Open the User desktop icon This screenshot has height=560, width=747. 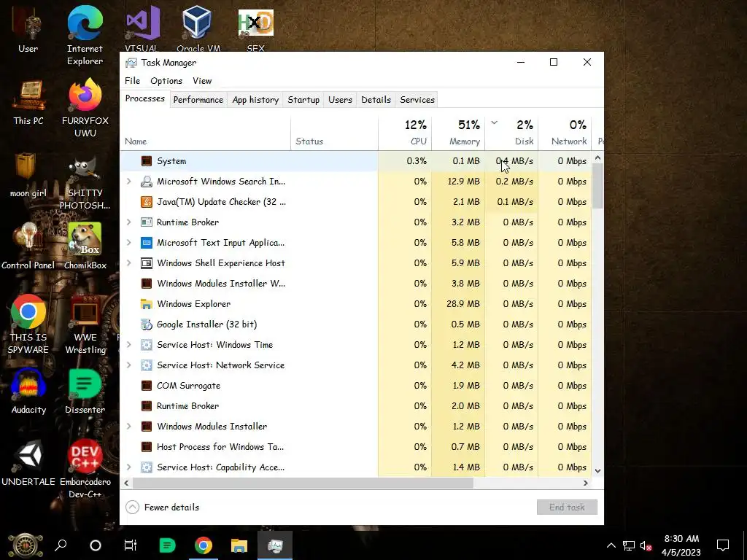(x=28, y=31)
